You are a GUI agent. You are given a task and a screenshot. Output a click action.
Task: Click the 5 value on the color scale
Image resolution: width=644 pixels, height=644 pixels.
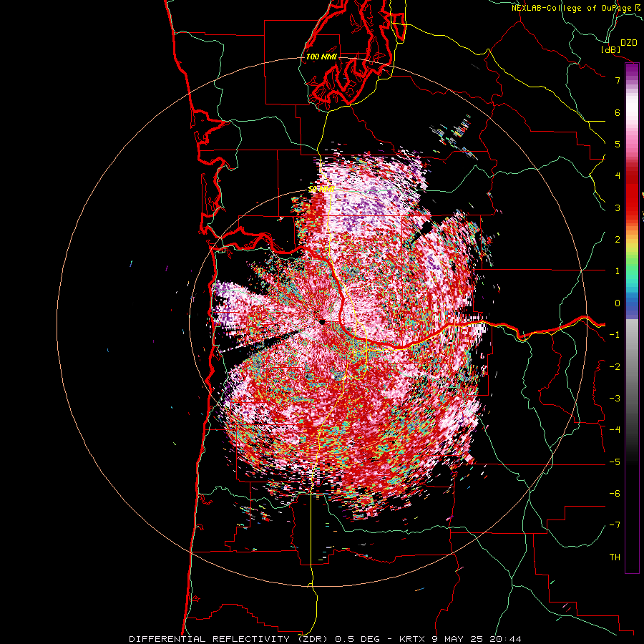[x=618, y=144]
